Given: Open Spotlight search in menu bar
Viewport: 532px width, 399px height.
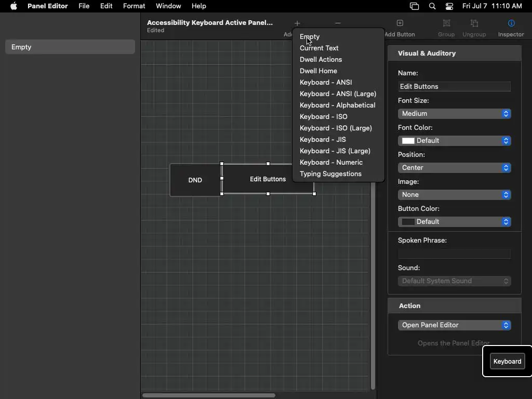Looking at the screenshot, I should 432,6.
